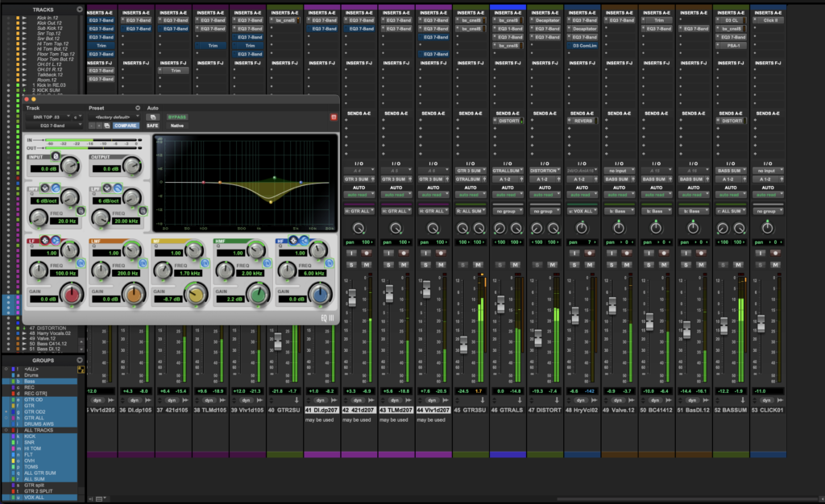Toggle the MF band IN button
This screenshot has height=504, width=825.
coord(206,262)
